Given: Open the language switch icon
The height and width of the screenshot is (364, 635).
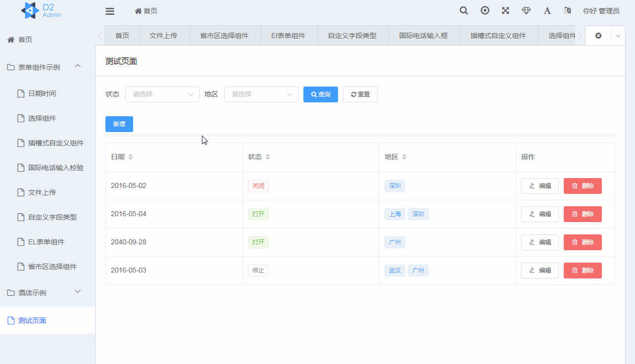Looking at the screenshot, I should tap(567, 10).
